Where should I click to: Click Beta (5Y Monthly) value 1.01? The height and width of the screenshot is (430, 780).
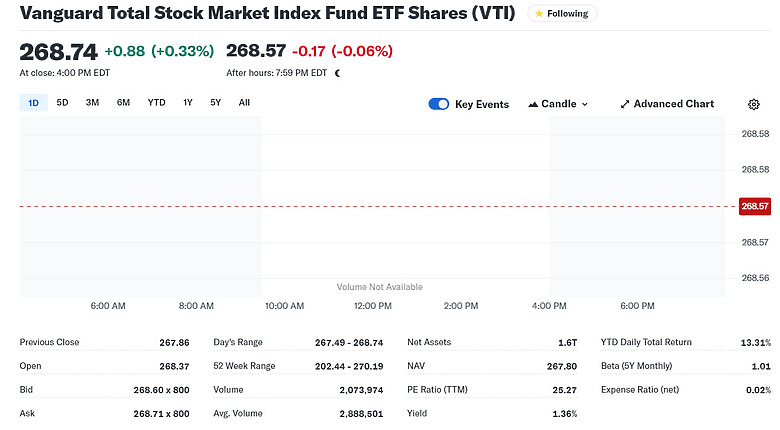tap(761, 366)
